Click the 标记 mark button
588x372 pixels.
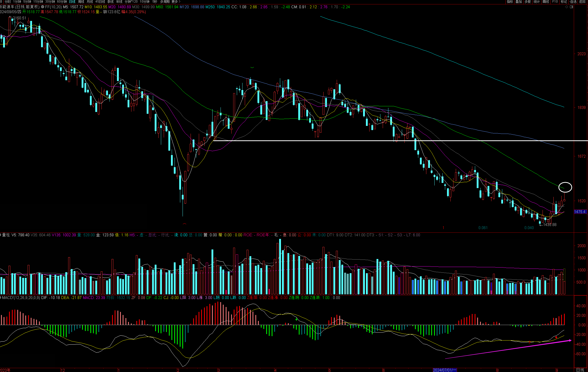click(564, 2)
